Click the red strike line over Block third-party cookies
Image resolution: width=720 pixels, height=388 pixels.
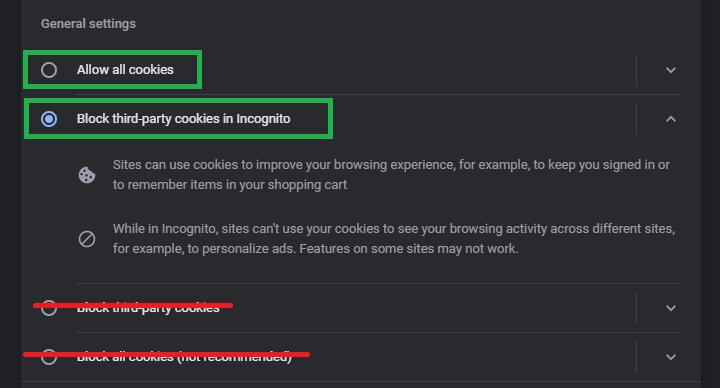(x=133, y=305)
